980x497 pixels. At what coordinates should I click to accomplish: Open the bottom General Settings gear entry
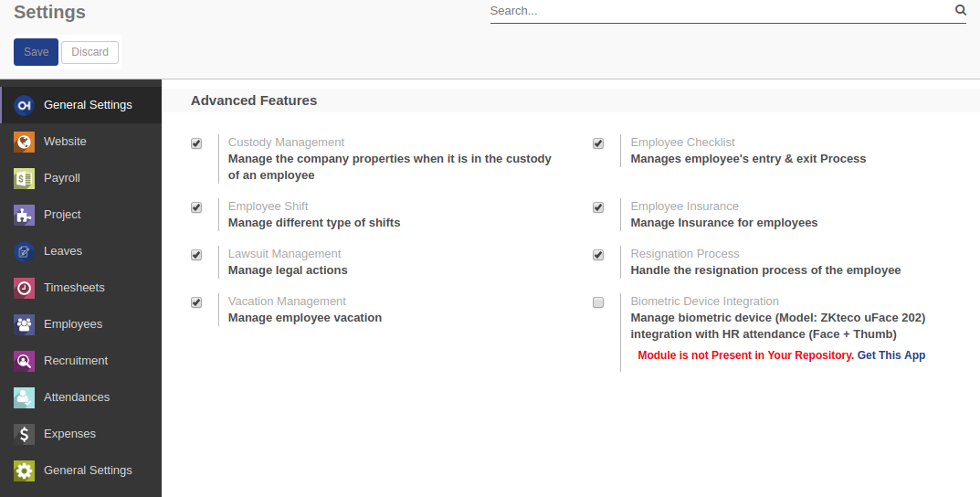point(88,471)
